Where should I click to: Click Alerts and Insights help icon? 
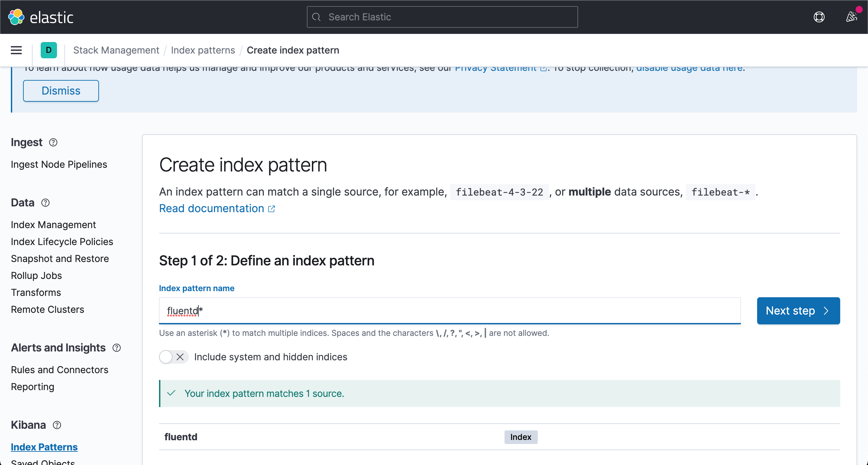117,348
